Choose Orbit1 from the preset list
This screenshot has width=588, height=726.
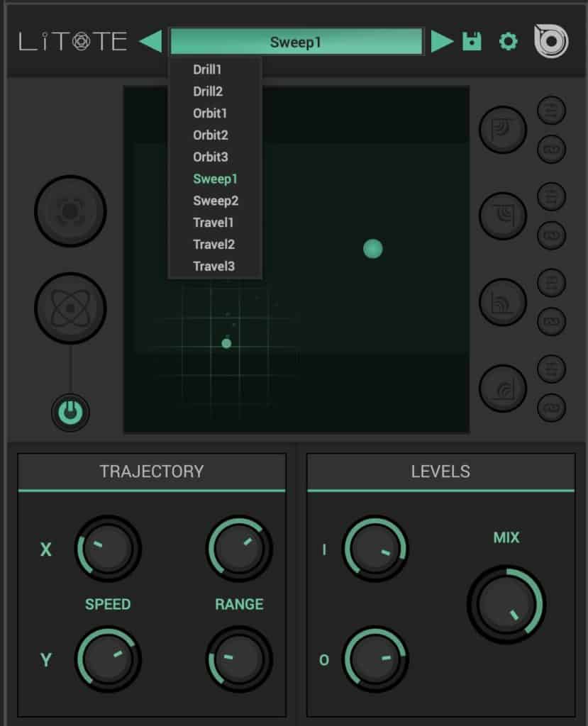[x=215, y=113]
